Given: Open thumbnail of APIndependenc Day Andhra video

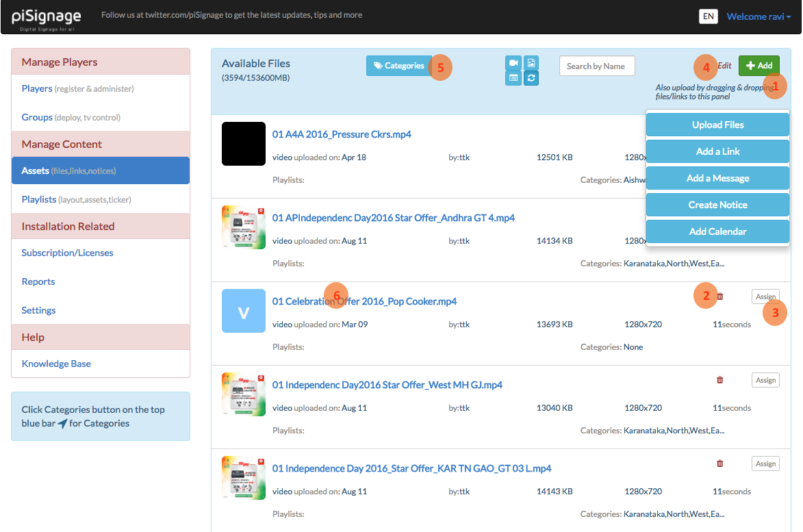Looking at the screenshot, I should point(244,227).
